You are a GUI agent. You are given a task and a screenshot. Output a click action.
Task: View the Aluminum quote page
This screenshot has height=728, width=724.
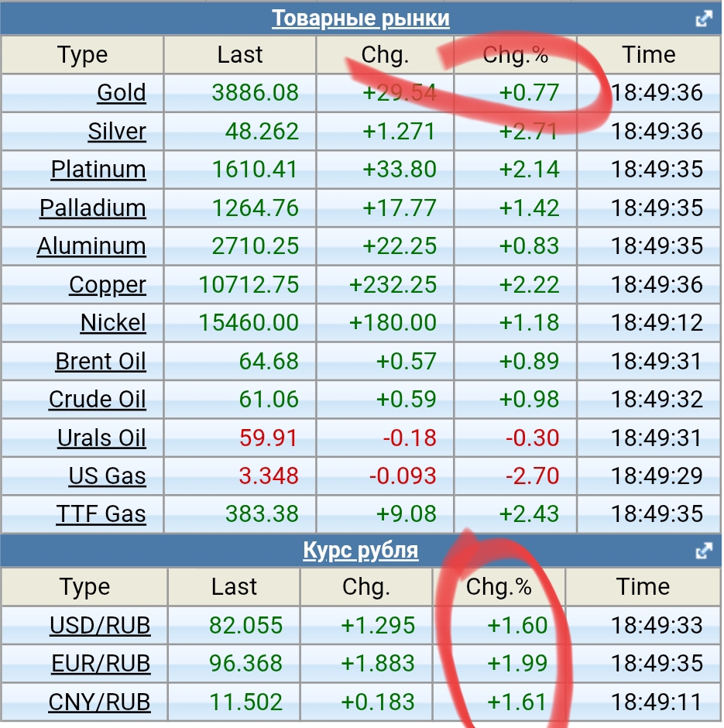91,246
